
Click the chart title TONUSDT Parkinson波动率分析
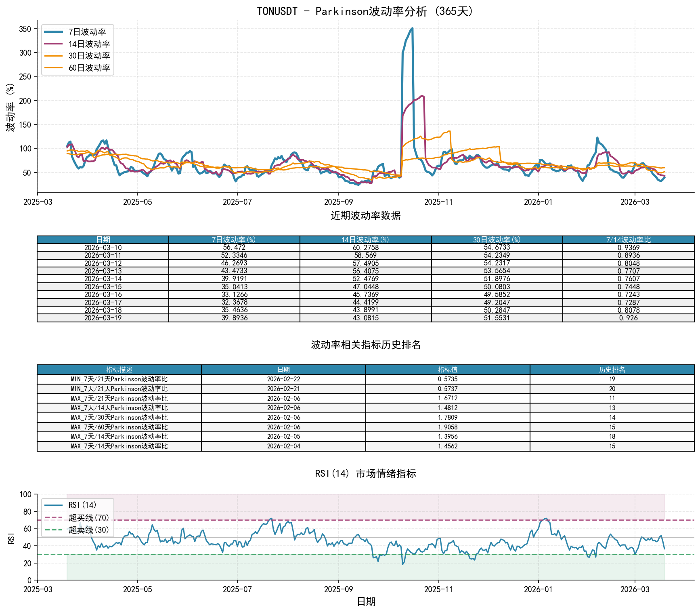365,11
